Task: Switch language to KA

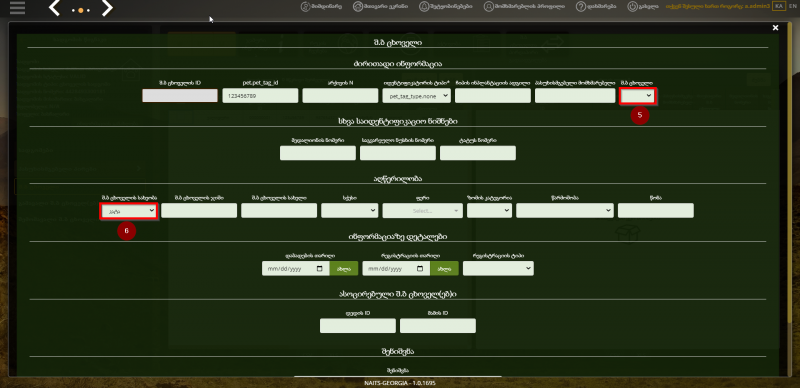Action: tap(779, 6)
